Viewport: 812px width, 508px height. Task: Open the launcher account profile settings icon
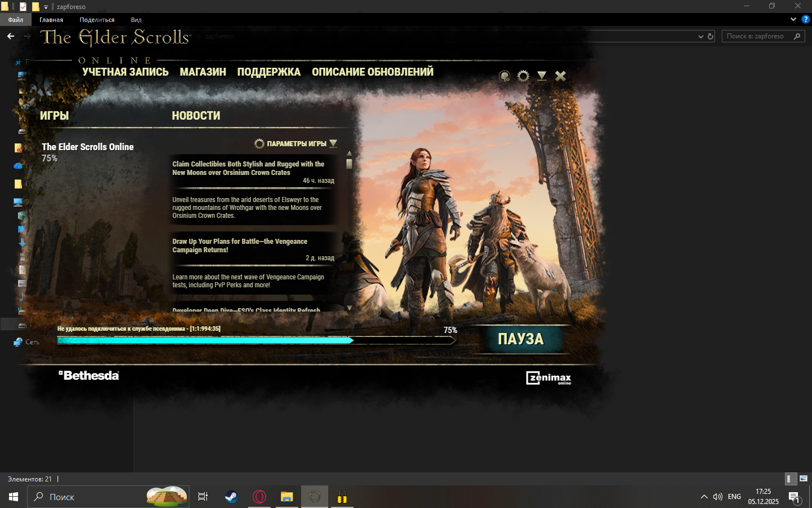point(505,76)
